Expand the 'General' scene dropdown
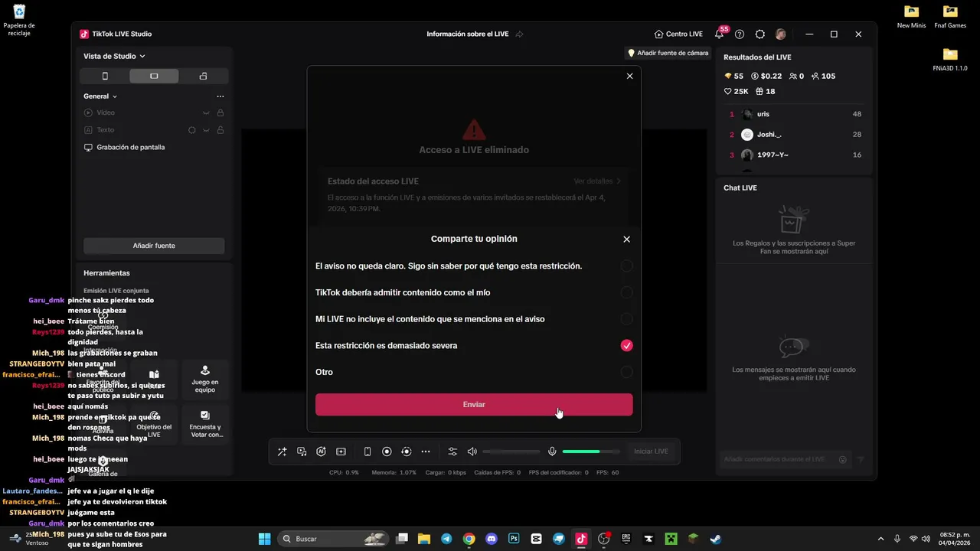 pos(100,96)
